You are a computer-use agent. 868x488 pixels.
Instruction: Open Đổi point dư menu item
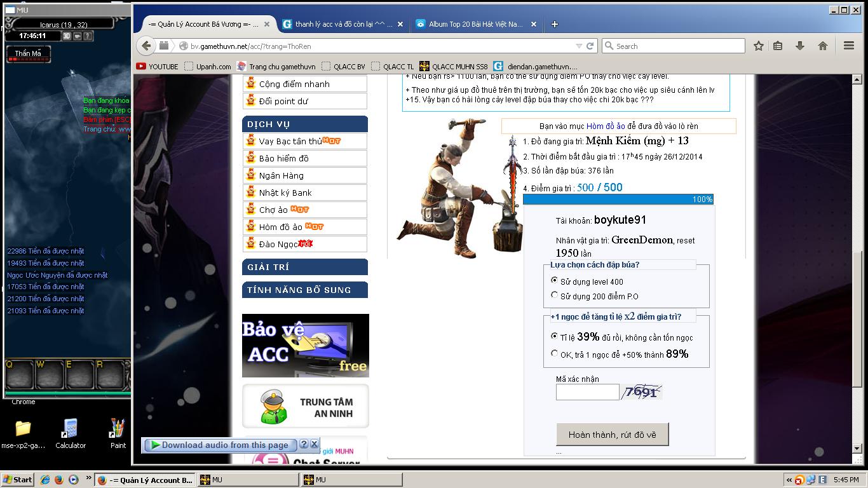305,101
